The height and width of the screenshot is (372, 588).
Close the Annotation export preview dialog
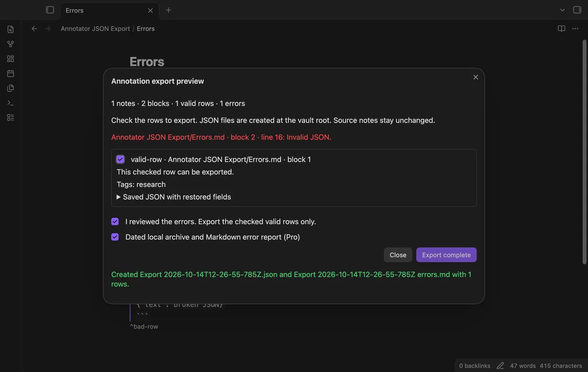(x=476, y=77)
